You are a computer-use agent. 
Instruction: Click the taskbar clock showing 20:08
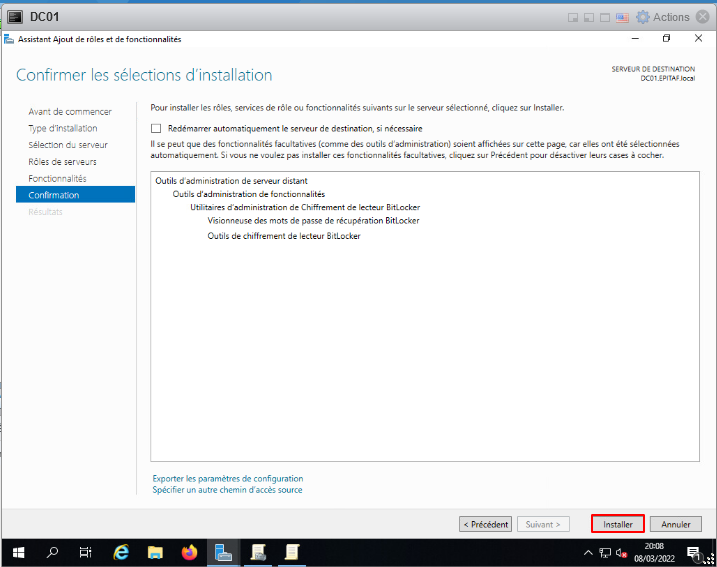(x=654, y=552)
